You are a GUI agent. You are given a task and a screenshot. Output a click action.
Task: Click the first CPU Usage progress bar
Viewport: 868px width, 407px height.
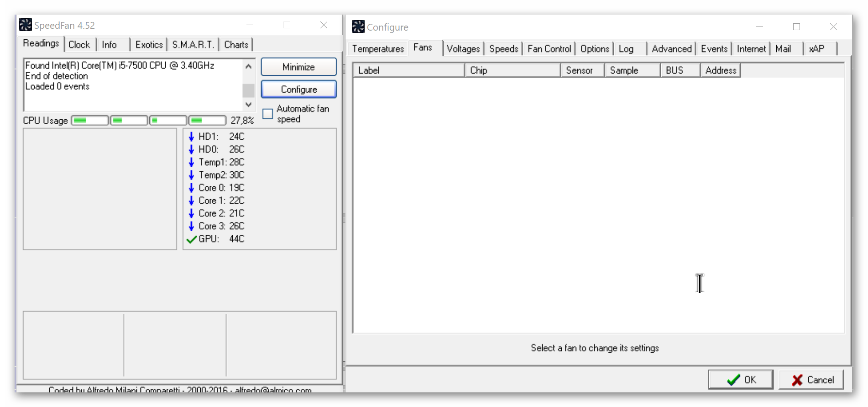(90, 120)
